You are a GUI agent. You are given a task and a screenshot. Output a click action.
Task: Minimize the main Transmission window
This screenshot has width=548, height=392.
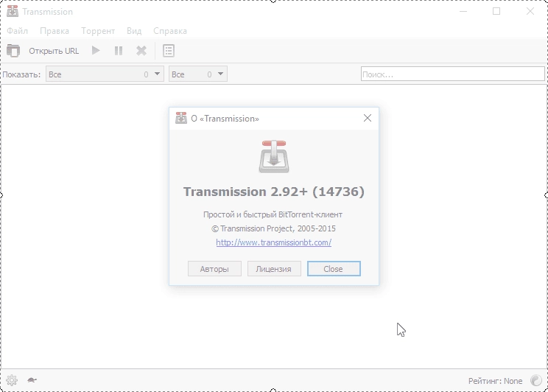[463, 11]
